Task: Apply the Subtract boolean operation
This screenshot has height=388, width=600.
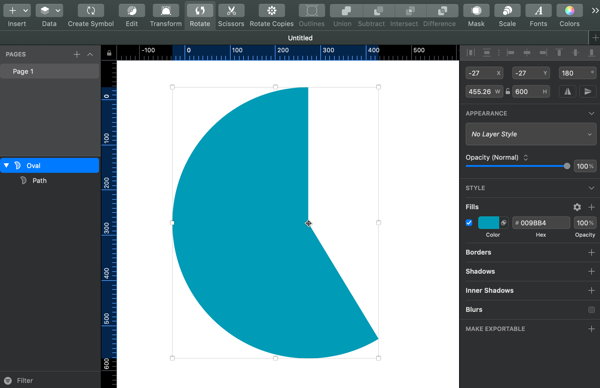Action: (378, 11)
